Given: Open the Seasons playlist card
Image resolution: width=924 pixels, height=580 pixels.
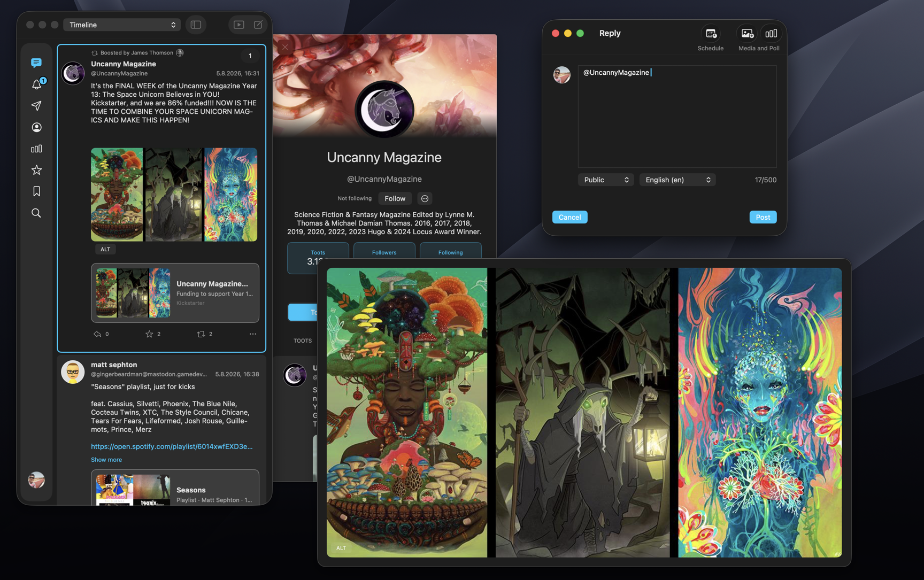Looking at the screenshot, I should [x=175, y=488].
